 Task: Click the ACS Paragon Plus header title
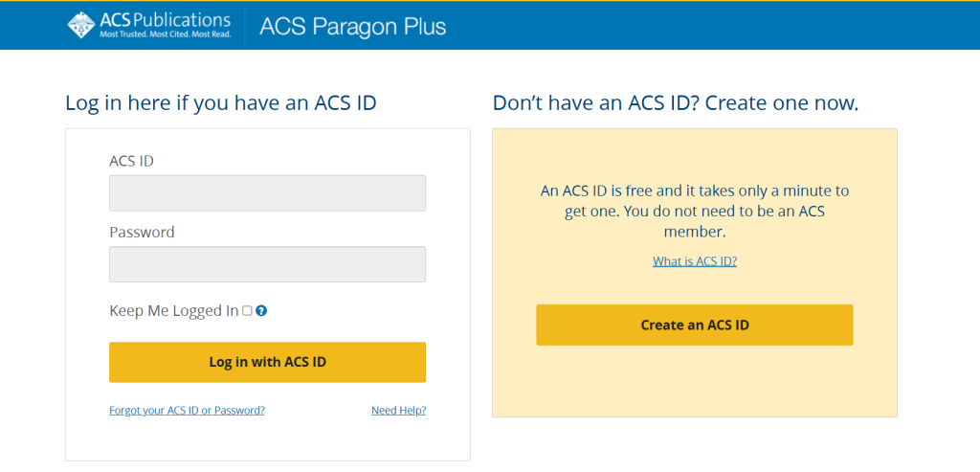[x=353, y=26]
